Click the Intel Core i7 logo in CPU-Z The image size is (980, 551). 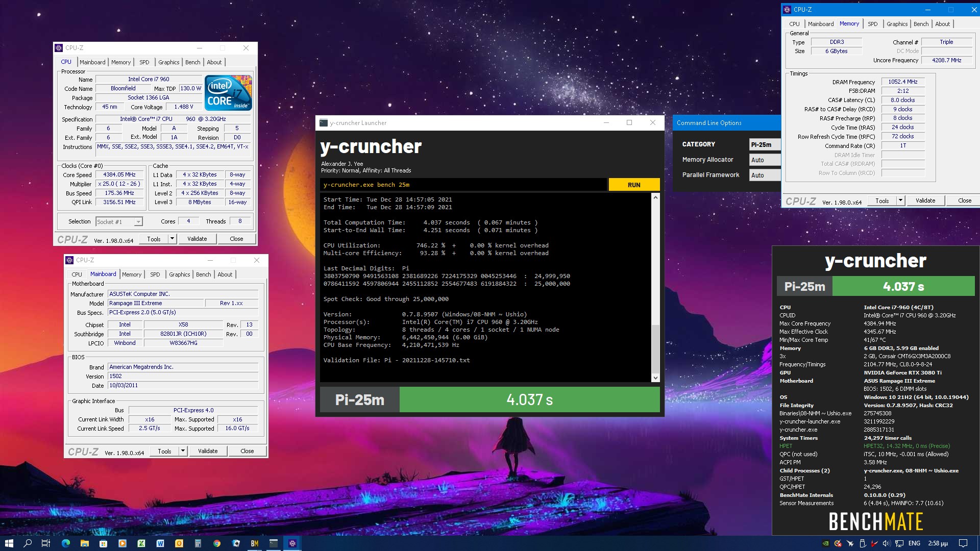pyautogui.click(x=228, y=92)
